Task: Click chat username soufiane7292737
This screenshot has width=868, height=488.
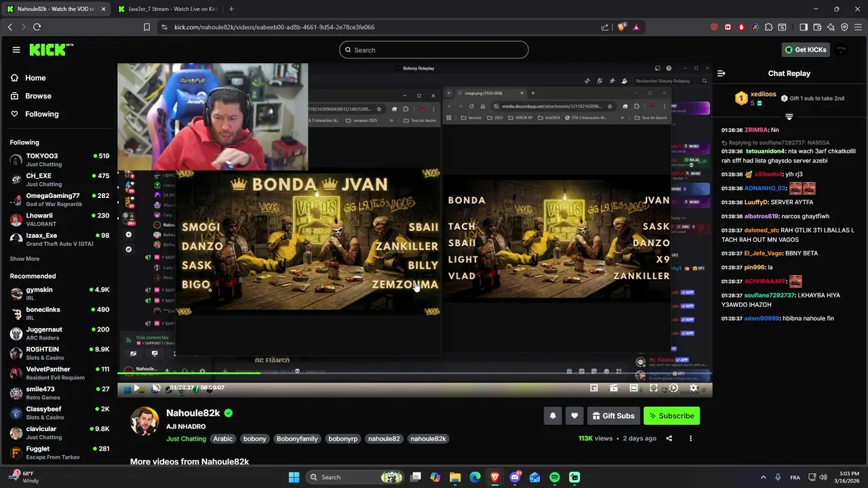Action: pos(769,296)
